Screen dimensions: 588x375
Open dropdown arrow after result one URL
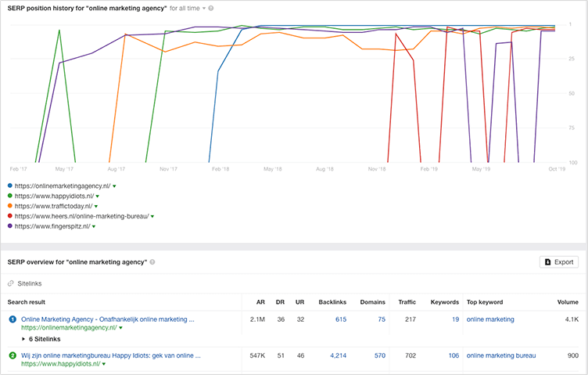pos(120,328)
